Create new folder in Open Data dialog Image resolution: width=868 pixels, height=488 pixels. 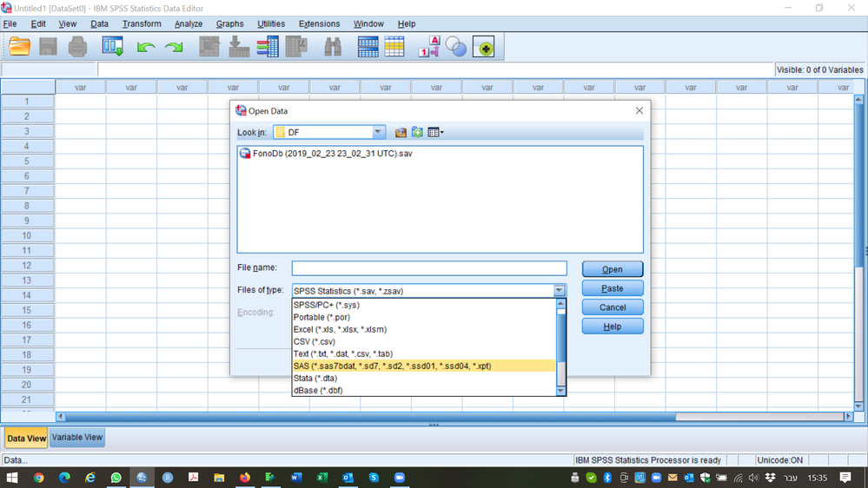pyautogui.click(x=417, y=132)
